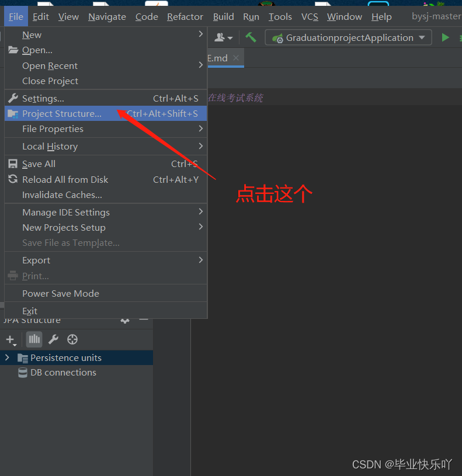462x476 pixels.
Task: Expand the Persistence units tree node
Action: click(7, 357)
